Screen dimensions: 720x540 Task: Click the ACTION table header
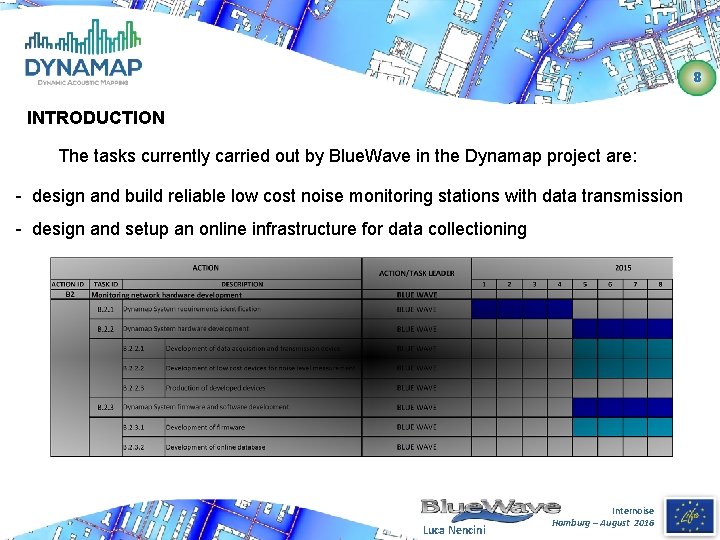click(206, 268)
